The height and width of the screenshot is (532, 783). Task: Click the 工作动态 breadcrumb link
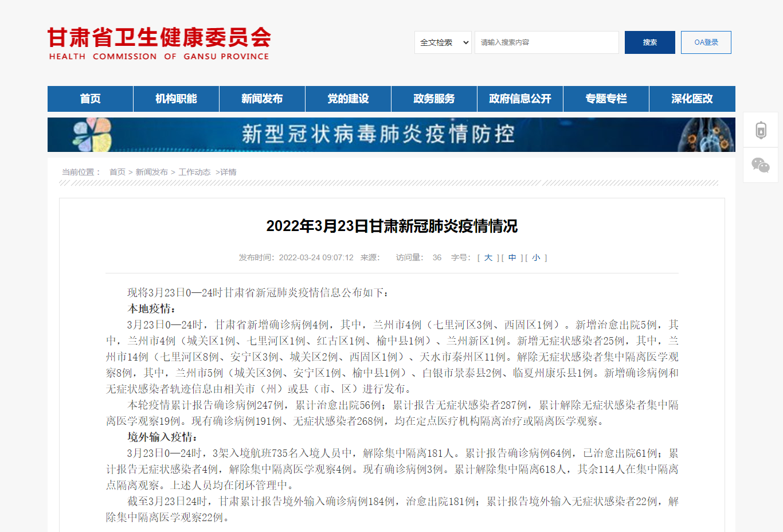click(195, 172)
